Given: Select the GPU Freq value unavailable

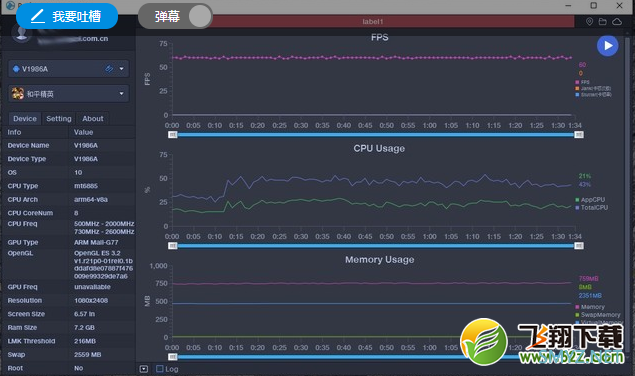Looking at the screenshot, I should pos(92,287).
